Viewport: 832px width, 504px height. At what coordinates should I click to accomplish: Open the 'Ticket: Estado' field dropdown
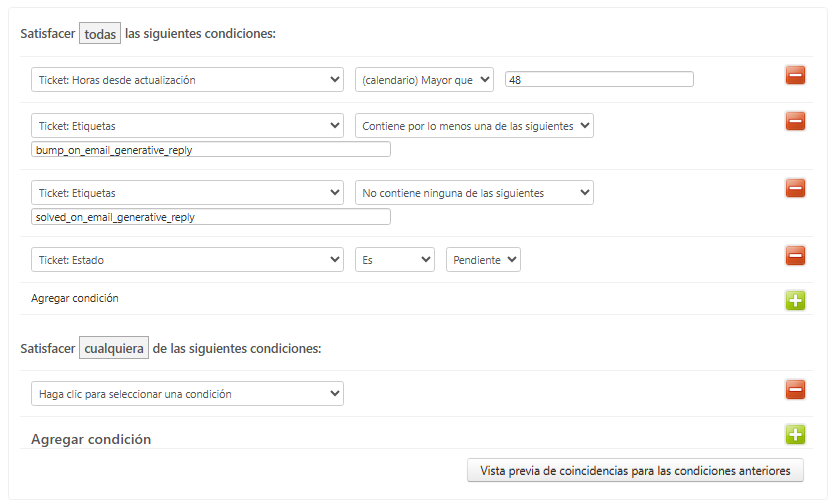[x=187, y=260]
